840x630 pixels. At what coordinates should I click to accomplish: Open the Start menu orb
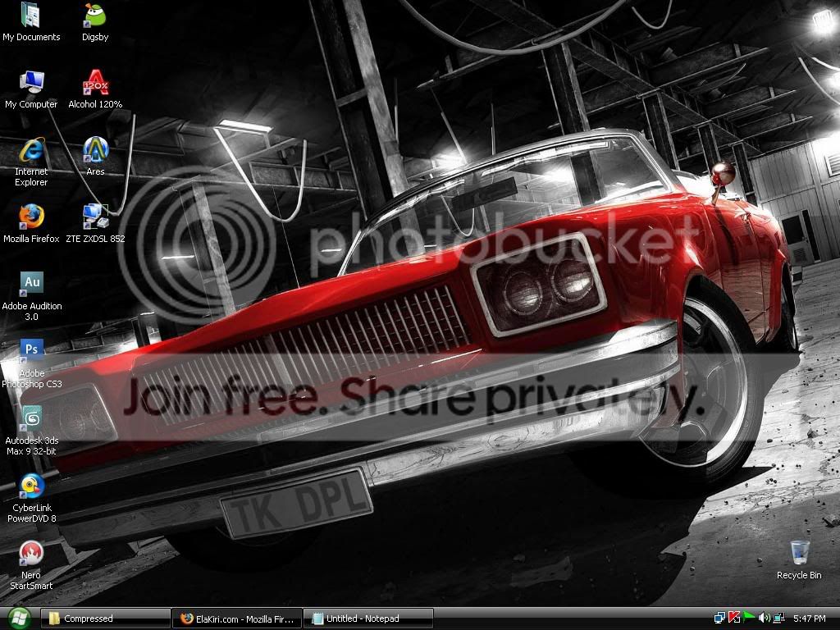[20, 619]
